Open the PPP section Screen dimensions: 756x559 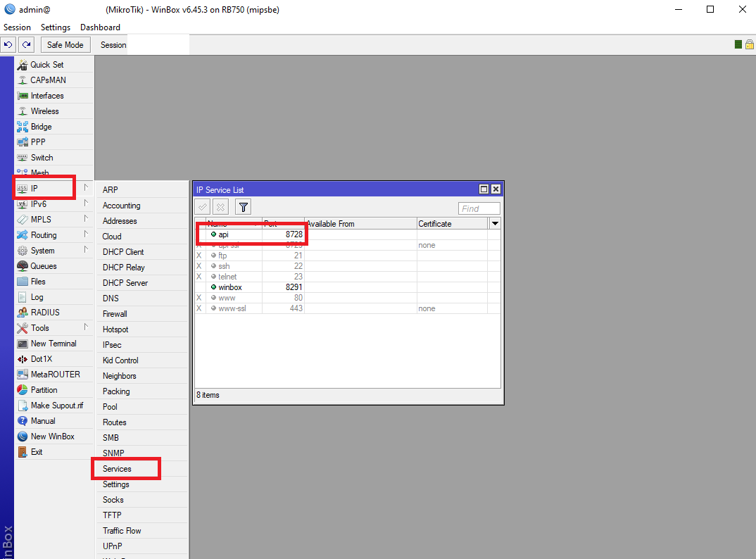[x=53, y=142]
